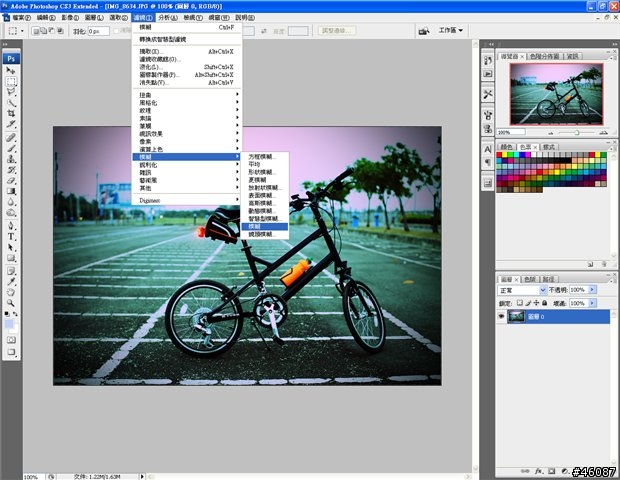Open the Character panel icon in dock
The height and width of the screenshot is (480, 620).
coord(488,149)
